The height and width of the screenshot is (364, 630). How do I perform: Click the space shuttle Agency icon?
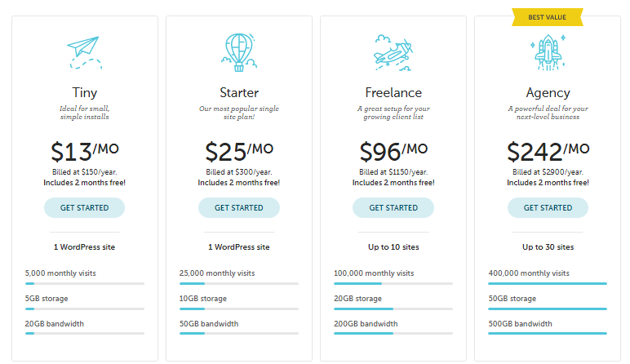click(548, 51)
